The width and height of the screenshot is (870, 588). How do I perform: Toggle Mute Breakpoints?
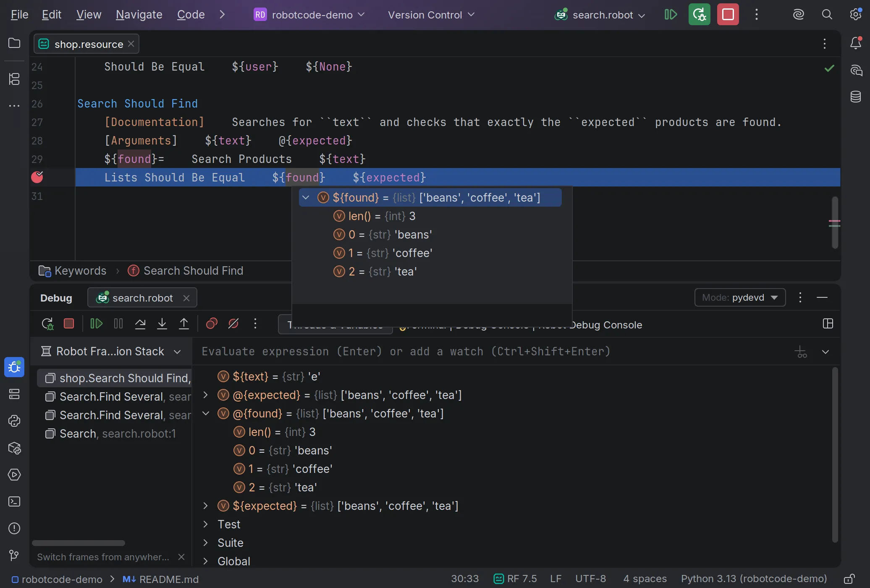tap(233, 324)
